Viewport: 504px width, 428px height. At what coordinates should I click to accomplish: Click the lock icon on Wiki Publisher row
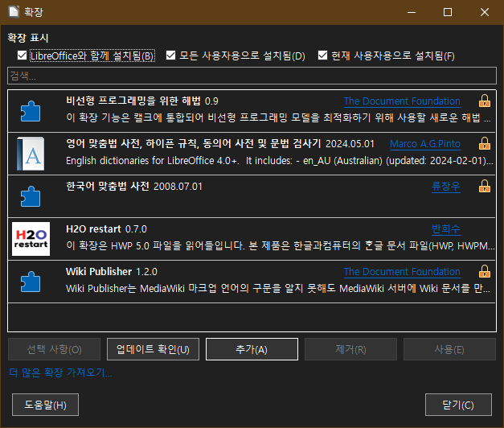pos(485,271)
